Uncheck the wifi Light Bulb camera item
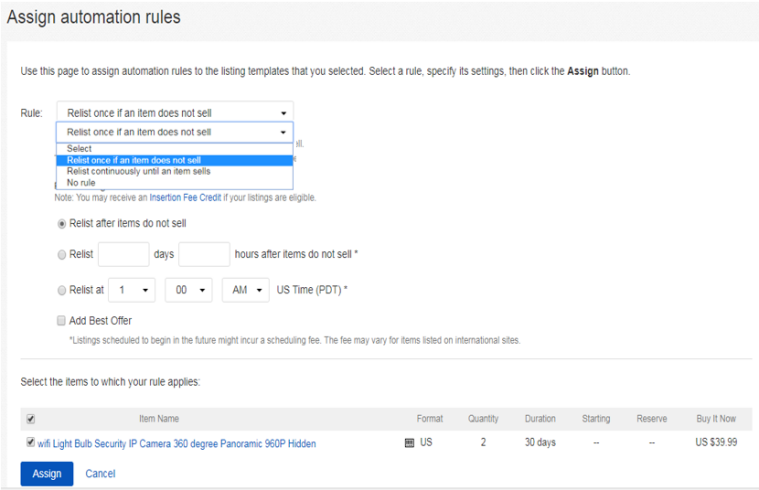The width and height of the screenshot is (759, 490). [x=30, y=443]
